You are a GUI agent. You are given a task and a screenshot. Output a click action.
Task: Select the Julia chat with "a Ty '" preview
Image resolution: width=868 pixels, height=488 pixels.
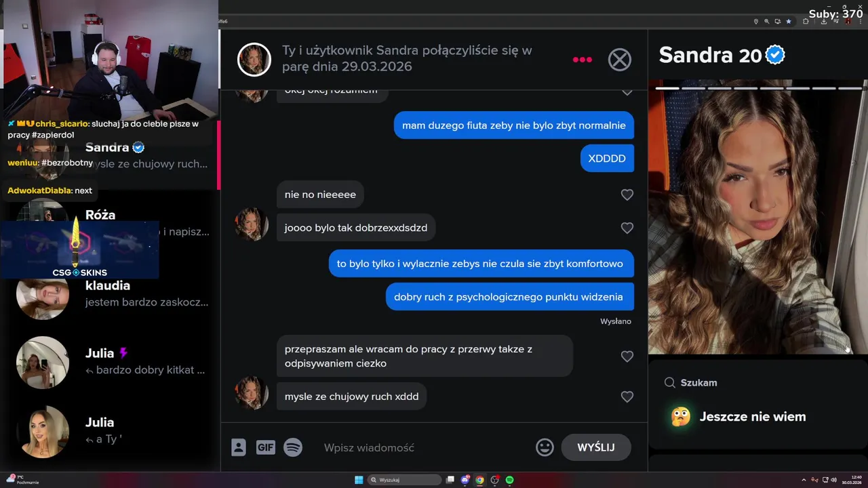pyautogui.click(x=112, y=430)
